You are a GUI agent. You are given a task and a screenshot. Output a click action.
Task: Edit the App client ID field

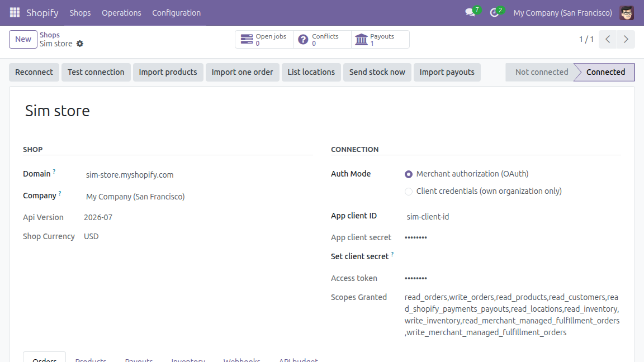point(513,217)
